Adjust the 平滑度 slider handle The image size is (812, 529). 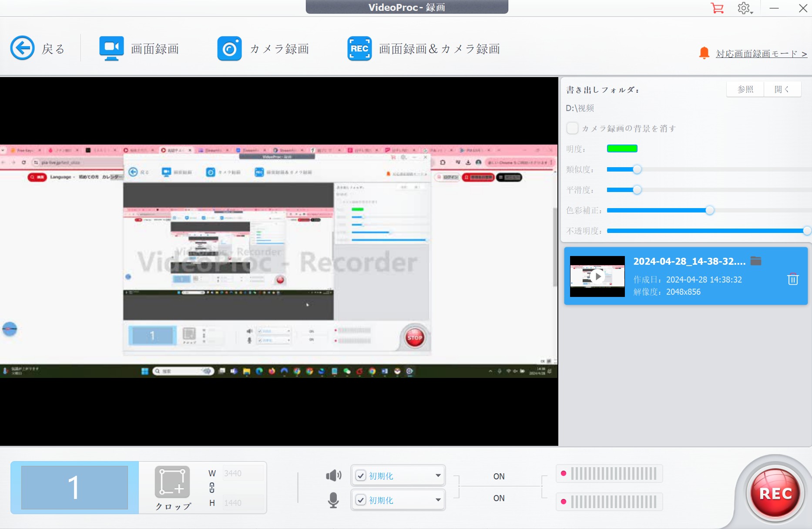[x=637, y=190]
